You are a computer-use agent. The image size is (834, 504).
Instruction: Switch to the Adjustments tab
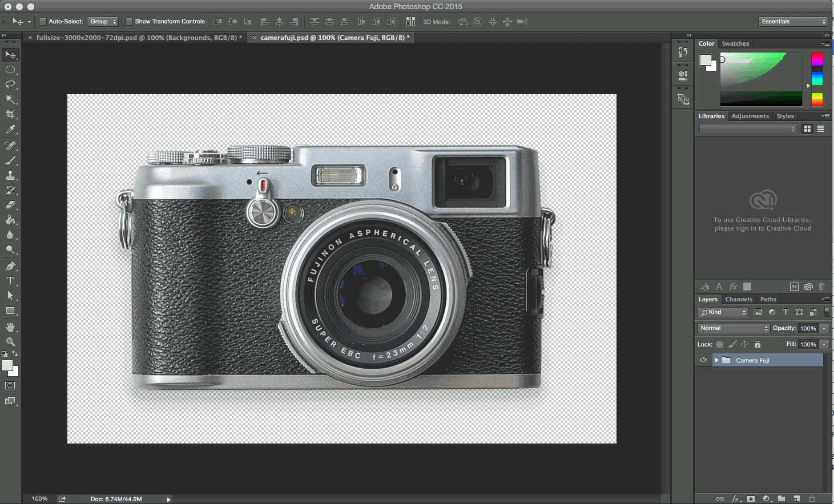pyautogui.click(x=750, y=116)
